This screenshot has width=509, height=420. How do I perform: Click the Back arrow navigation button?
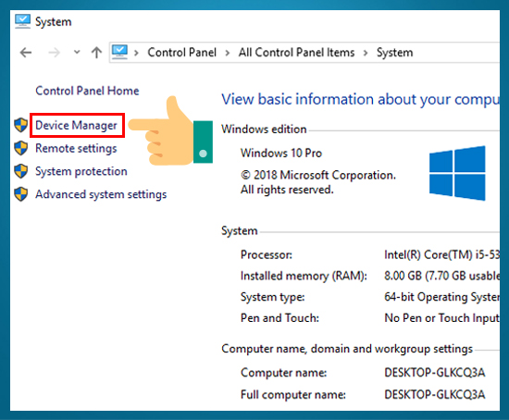[26, 52]
